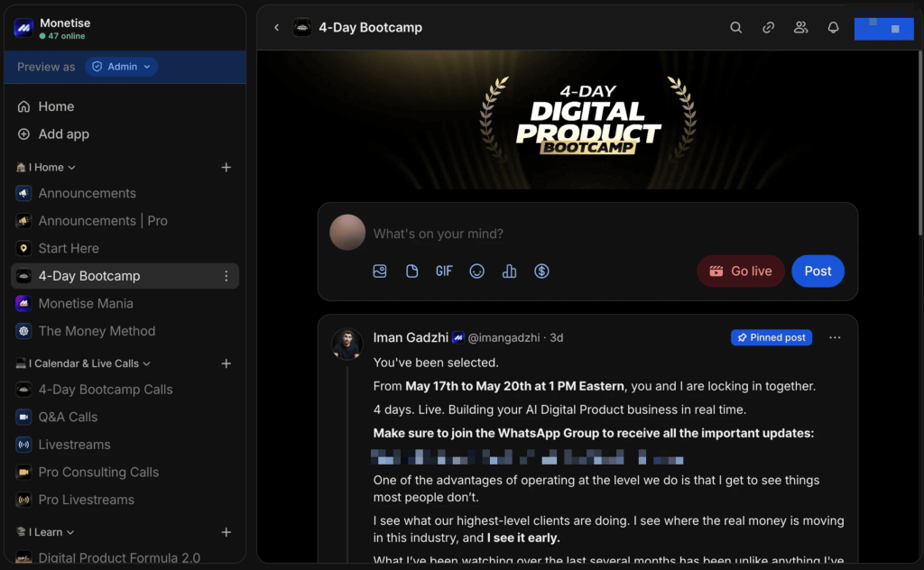Viewport: 924px width, 570px height.
Task: Click the @imangadzhi handle
Action: point(504,338)
